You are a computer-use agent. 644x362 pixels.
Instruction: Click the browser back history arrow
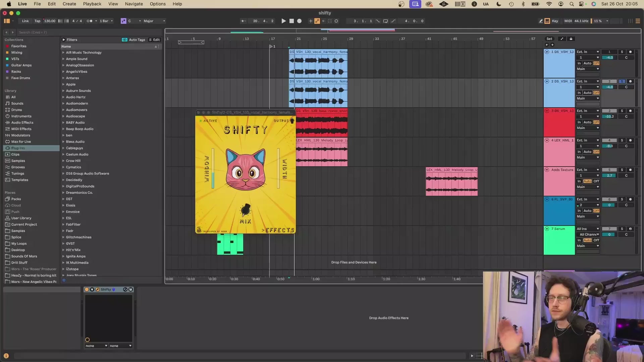[x=6, y=32]
